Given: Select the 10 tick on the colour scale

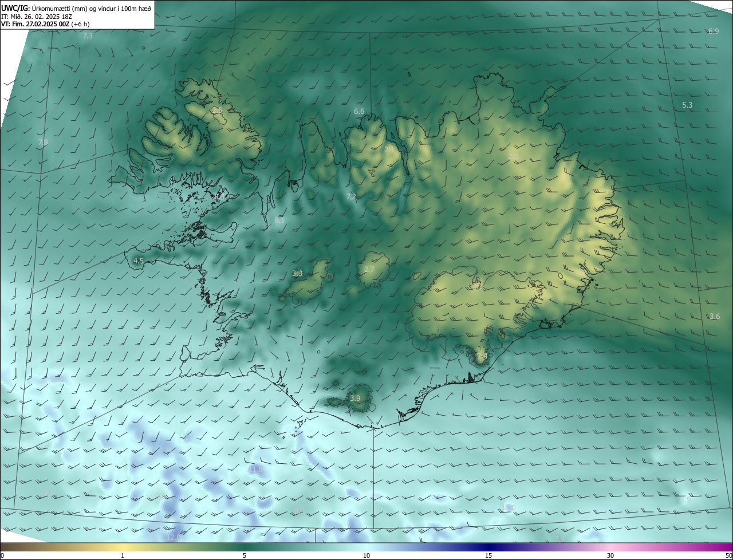Looking at the screenshot, I should [366, 555].
